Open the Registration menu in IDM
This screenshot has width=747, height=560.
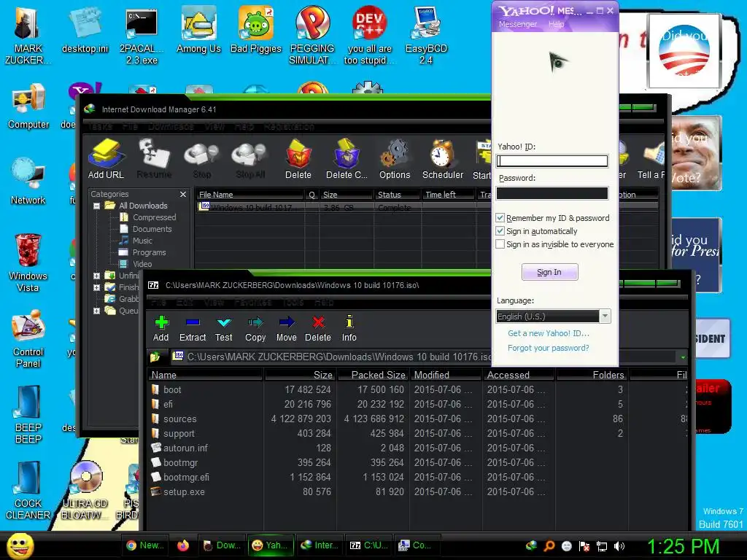click(289, 127)
